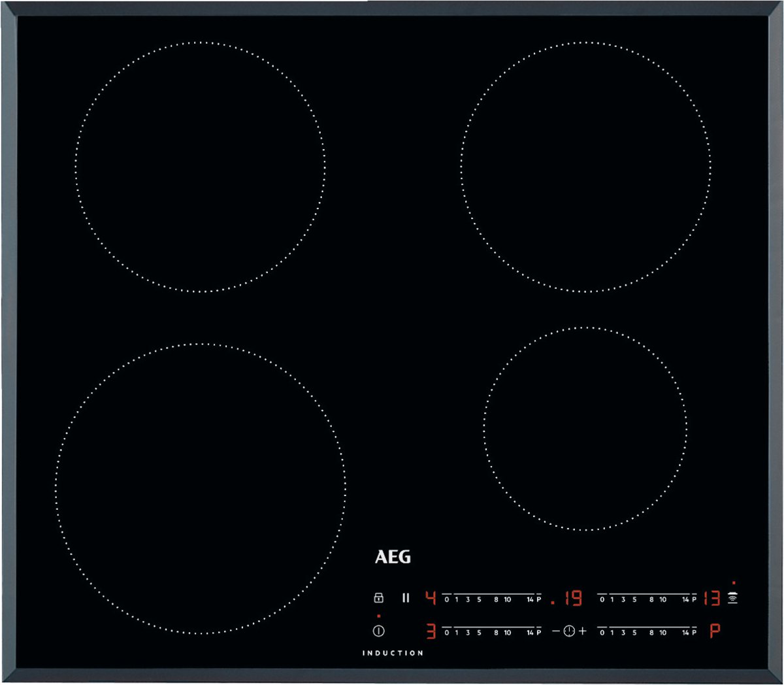Set the slider beside the red 4 to 0
The width and height of the screenshot is (784, 685).
tap(447, 598)
